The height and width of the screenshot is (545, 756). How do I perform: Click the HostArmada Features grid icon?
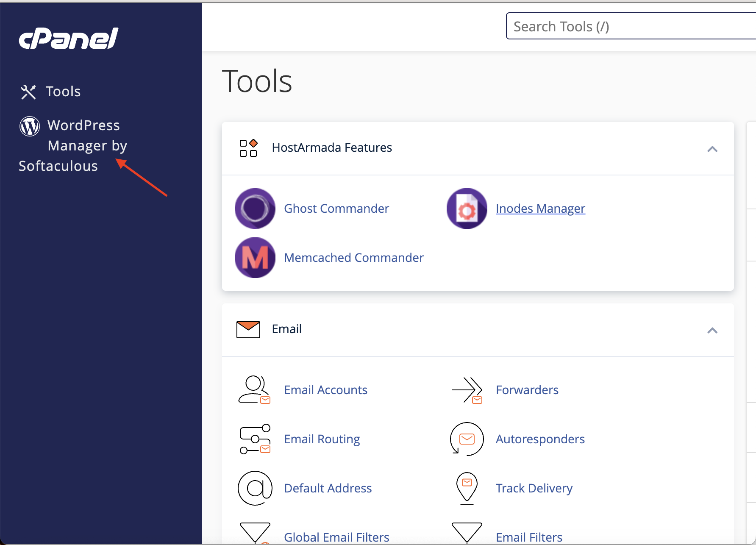248,148
